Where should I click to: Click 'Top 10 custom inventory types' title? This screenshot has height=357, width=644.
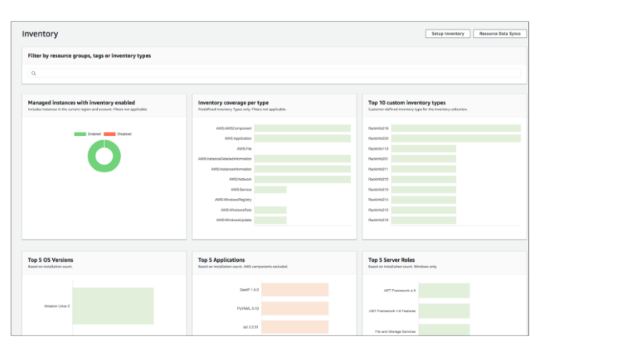click(x=407, y=103)
